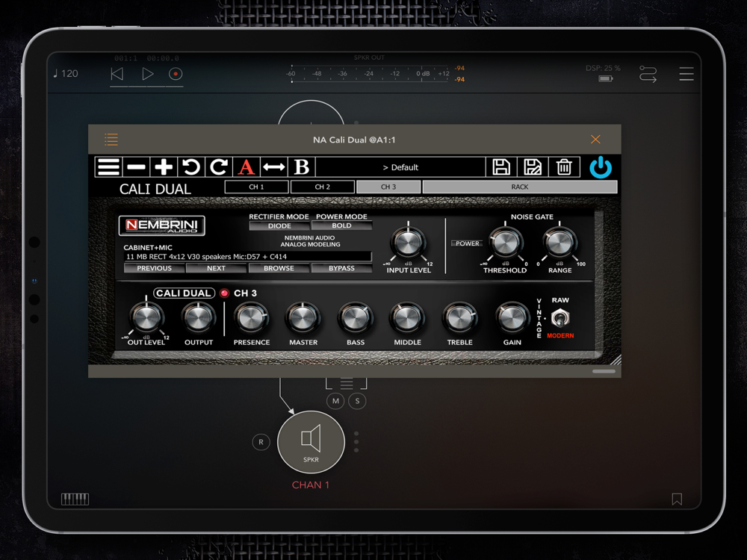Screen dimensions: 747x560
Task: Undo the last change
Action: click(x=191, y=167)
